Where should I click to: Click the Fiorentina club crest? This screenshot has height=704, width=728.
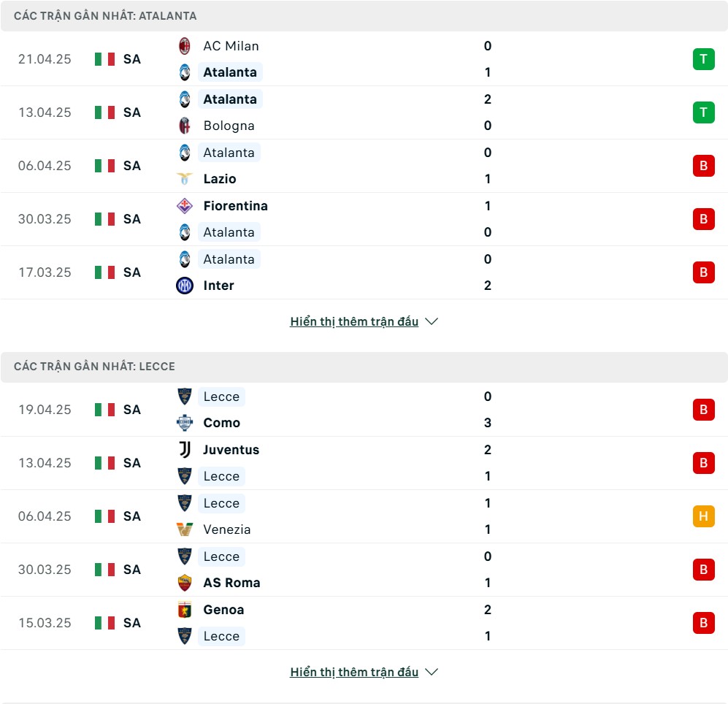(185, 206)
